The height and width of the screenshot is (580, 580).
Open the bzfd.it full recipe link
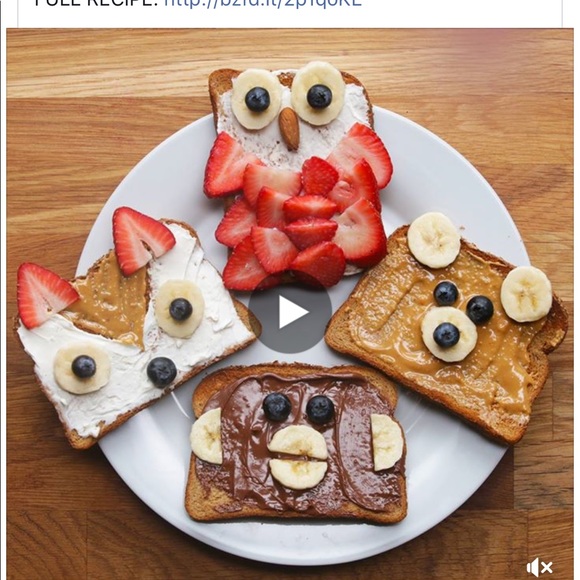(263, 2)
